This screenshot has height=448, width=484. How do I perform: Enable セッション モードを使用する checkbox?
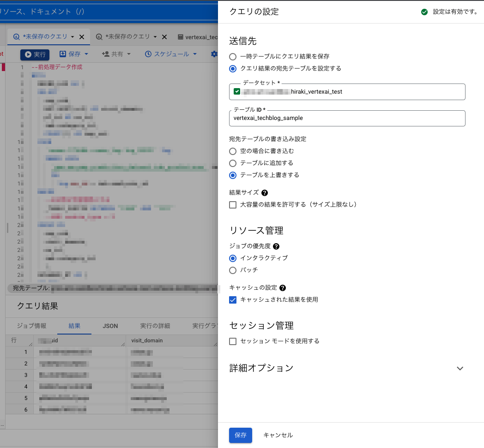[233, 341]
